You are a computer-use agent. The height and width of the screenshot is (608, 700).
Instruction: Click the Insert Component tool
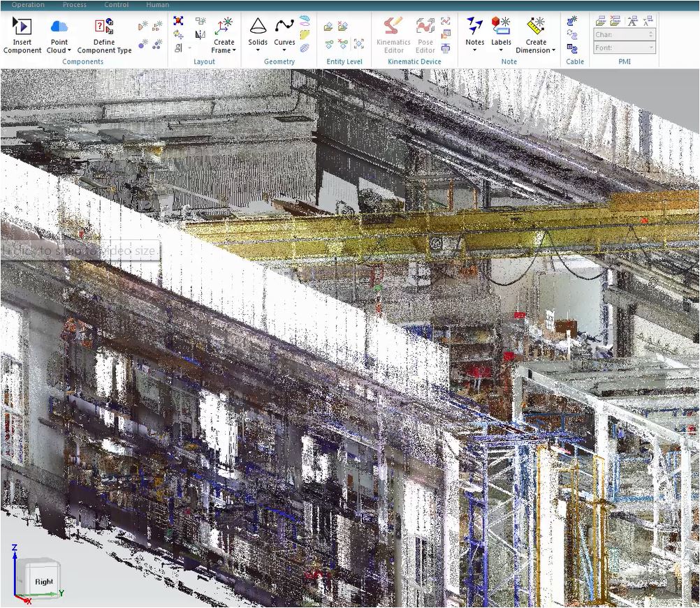[22, 35]
